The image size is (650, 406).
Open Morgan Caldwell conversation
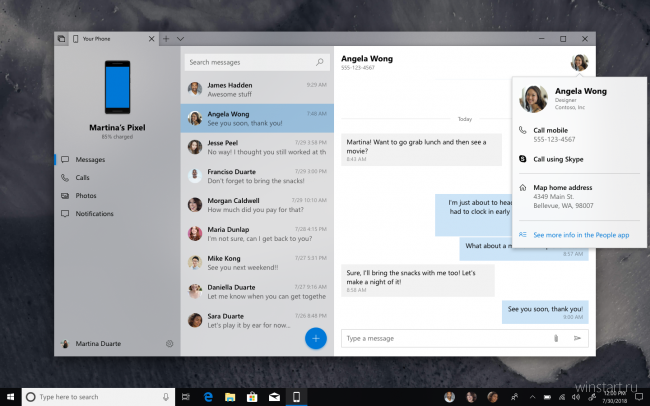click(x=257, y=205)
